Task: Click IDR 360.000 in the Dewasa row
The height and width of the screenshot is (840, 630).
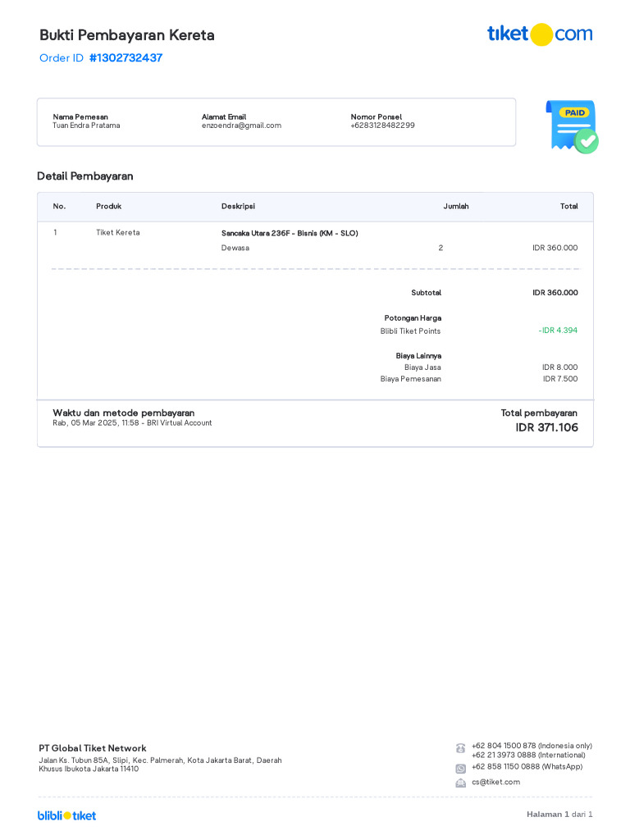Action: click(555, 248)
